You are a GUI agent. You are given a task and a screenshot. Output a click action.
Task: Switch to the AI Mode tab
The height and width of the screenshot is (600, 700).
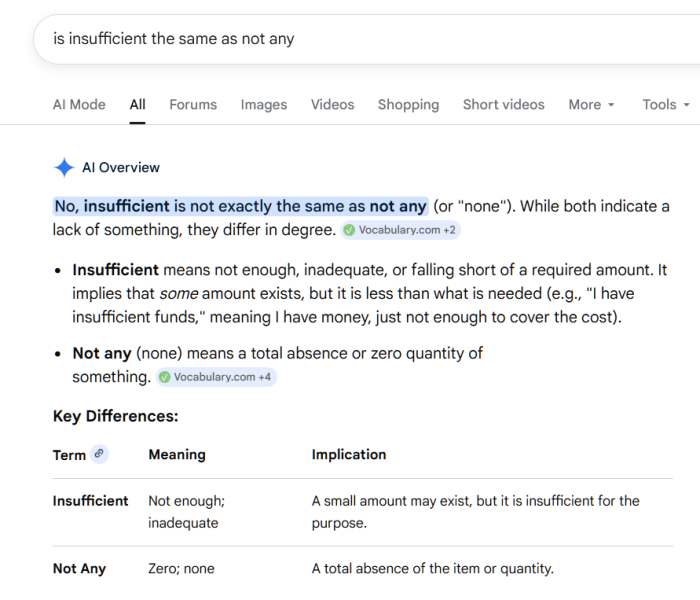coord(79,105)
